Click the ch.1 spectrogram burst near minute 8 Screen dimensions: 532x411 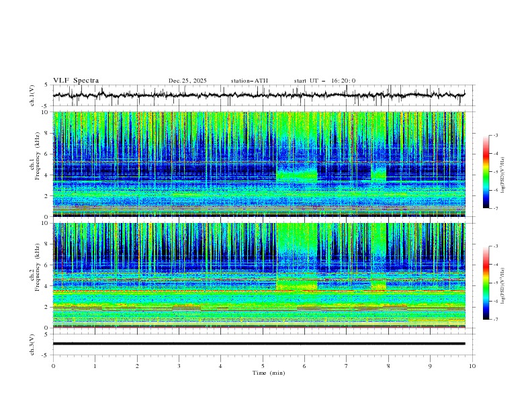coord(379,175)
